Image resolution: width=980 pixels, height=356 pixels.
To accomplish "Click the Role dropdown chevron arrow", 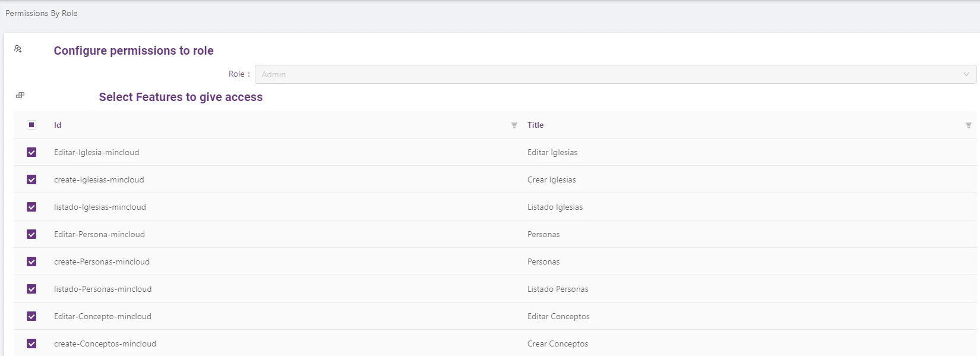I will [966, 74].
